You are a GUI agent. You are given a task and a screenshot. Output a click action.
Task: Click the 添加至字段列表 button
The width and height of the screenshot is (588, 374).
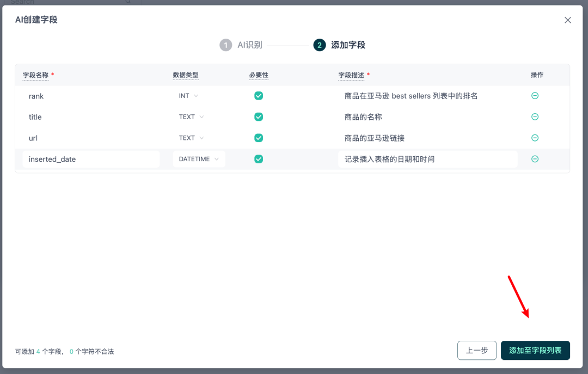535,351
